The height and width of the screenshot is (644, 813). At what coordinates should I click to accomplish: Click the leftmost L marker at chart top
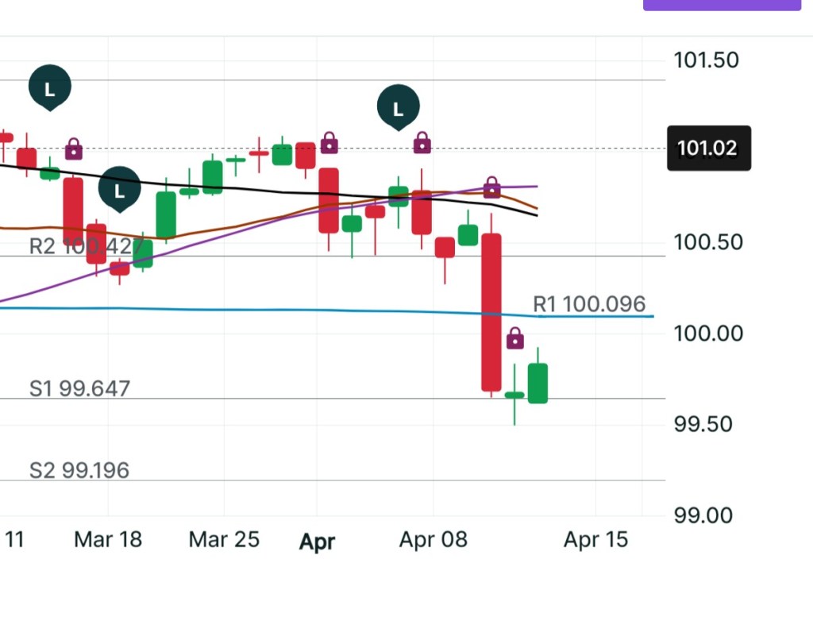pos(50,87)
